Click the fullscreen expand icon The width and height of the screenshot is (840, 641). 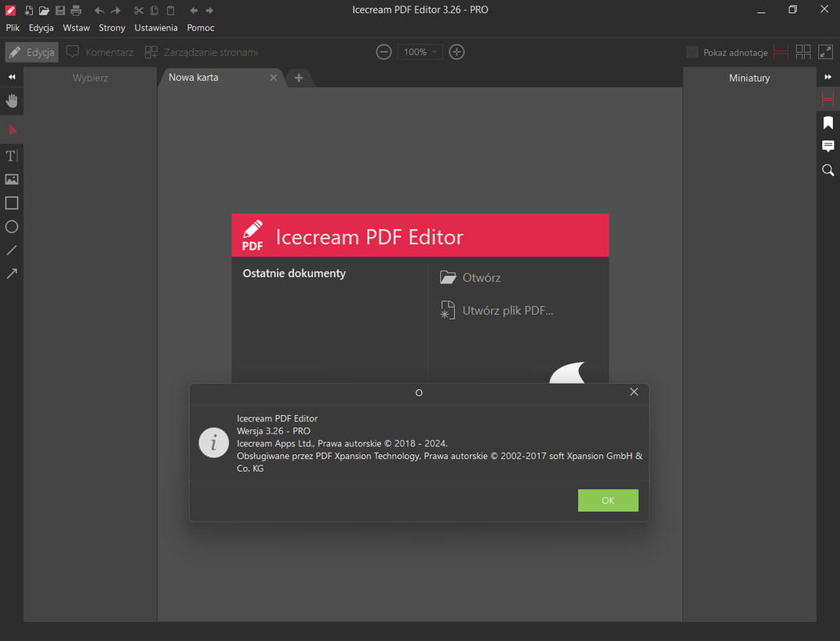(826, 52)
